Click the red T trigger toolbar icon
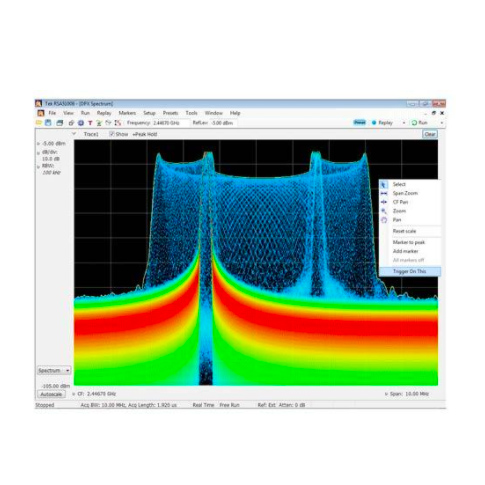The height and width of the screenshot is (485, 485). pos(90,123)
